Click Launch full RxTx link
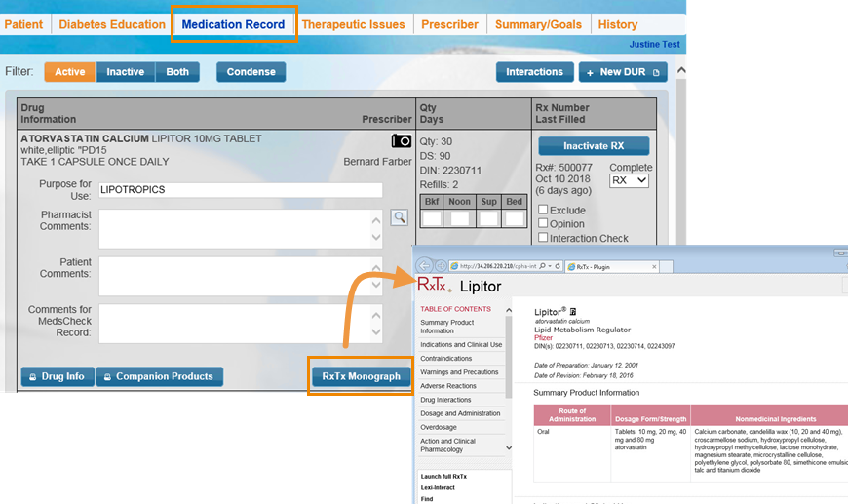This screenshot has width=848, height=504. (443, 477)
